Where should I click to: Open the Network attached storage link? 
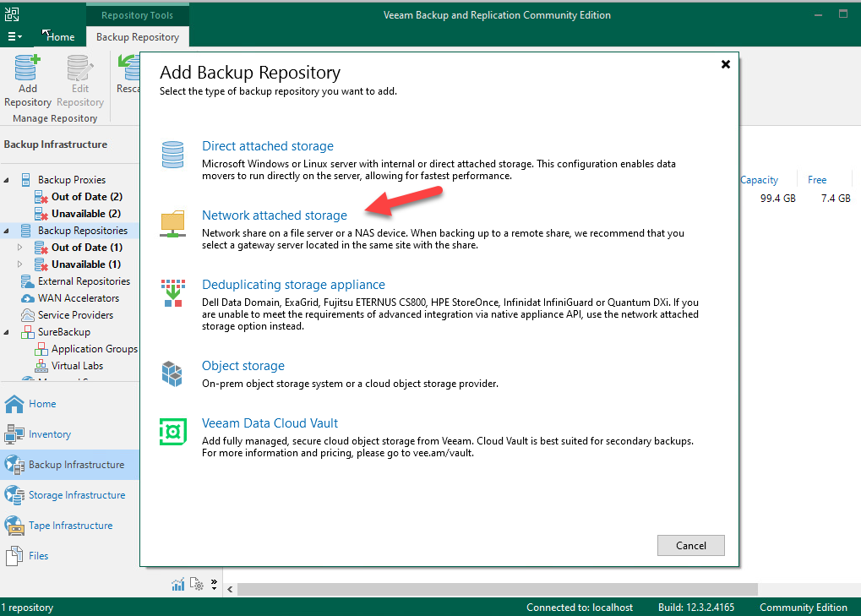274,215
